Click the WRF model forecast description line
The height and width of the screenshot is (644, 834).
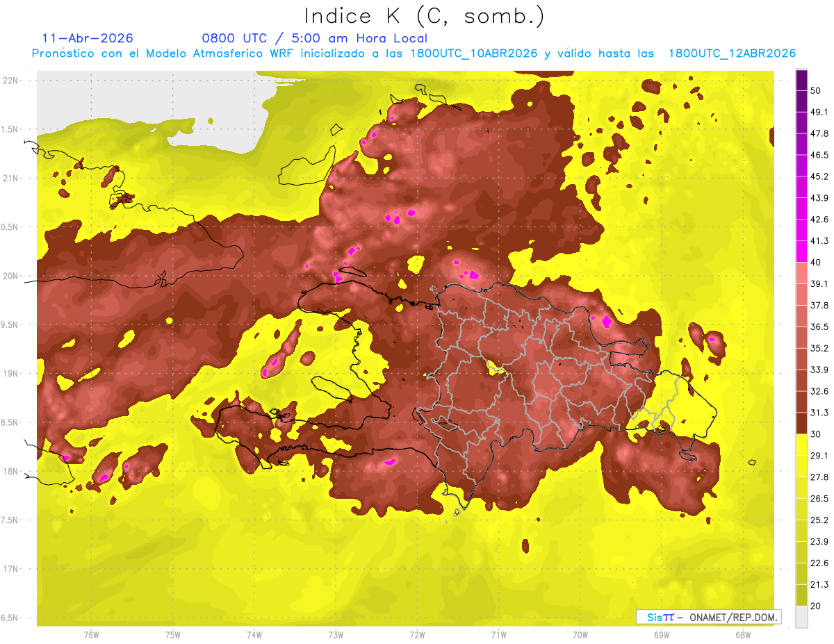[x=414, y=53]
